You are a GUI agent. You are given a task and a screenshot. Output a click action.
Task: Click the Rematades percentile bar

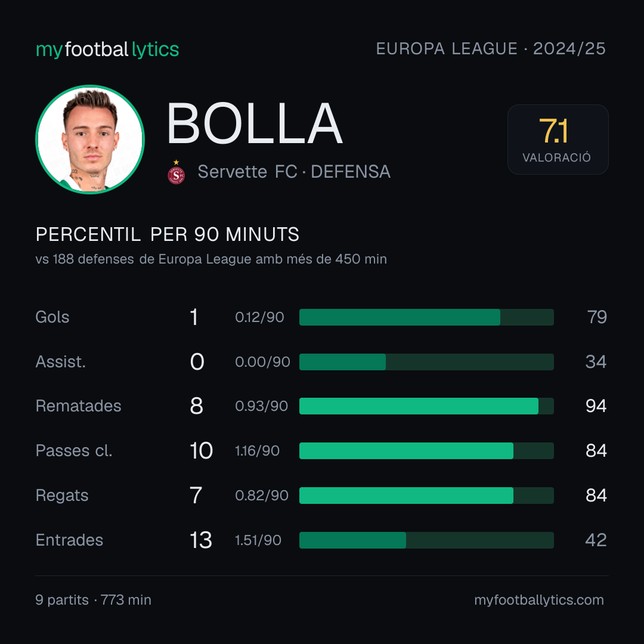[x=426, y=406]
